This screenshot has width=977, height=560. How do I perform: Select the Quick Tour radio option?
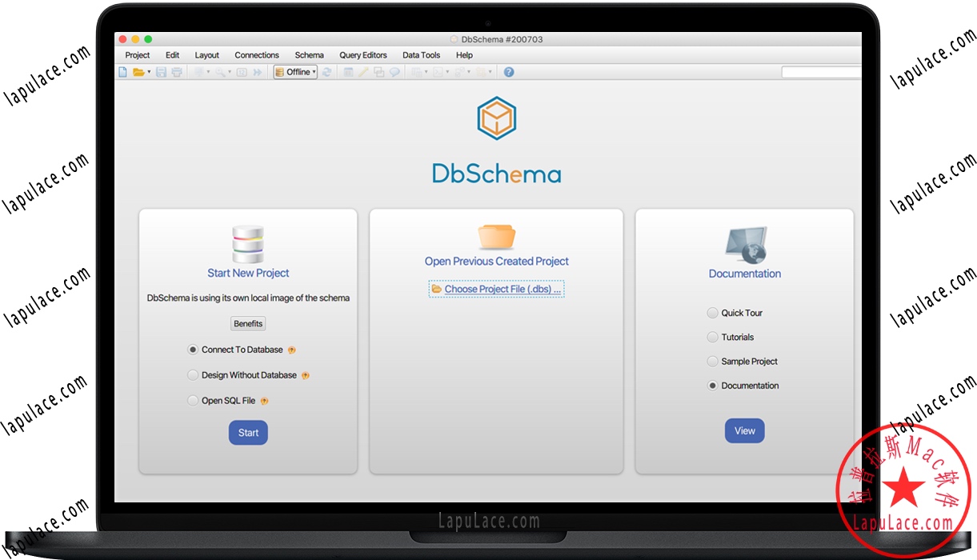click(713, 313)
